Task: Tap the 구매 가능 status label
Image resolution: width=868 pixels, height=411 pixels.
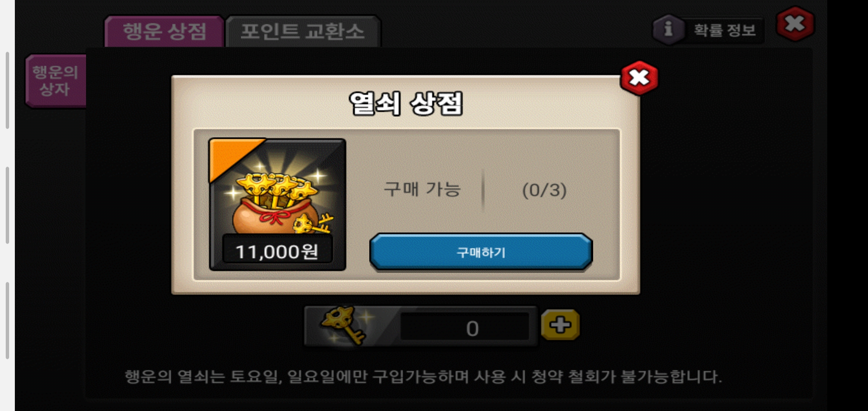Action: (x=422, y=189)
